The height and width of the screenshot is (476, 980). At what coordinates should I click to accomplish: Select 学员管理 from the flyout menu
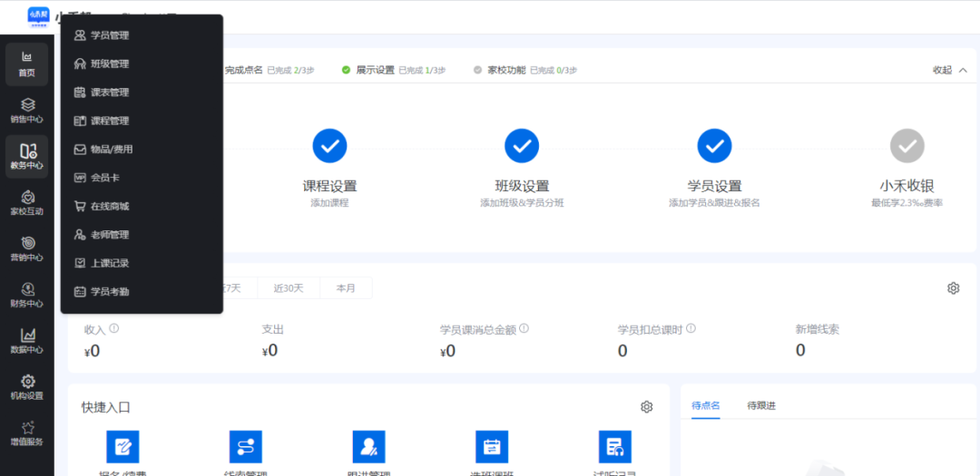point(109,35)
